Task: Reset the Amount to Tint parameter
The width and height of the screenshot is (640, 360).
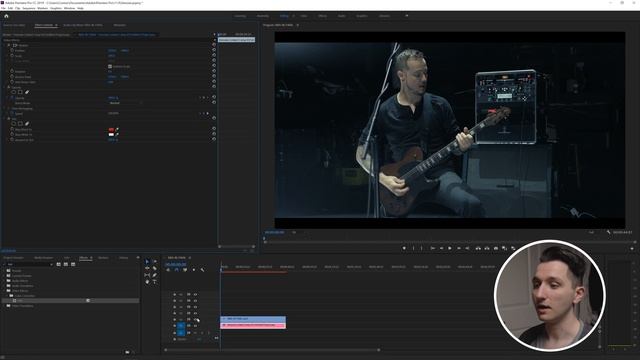Action: click(x=213, y=139)
